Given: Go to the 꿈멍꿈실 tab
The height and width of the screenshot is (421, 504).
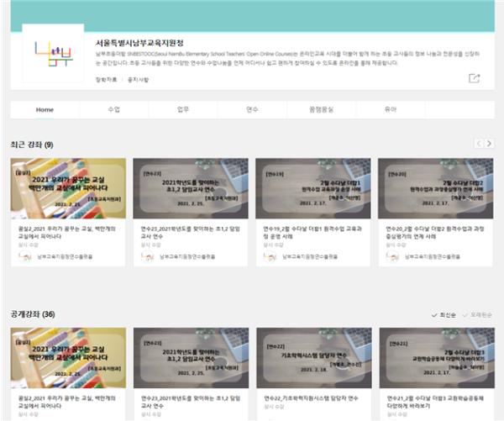Looking at the screenshot, I should point(321,110).
